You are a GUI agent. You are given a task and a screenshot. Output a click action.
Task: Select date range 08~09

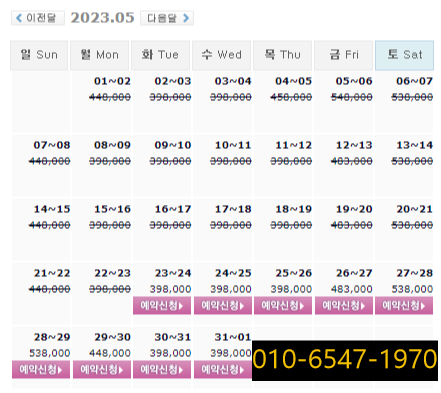coord(112,145)
